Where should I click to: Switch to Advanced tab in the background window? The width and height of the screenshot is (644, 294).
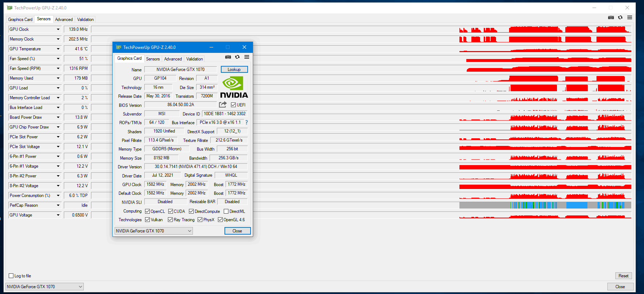(x=64, y=20)
